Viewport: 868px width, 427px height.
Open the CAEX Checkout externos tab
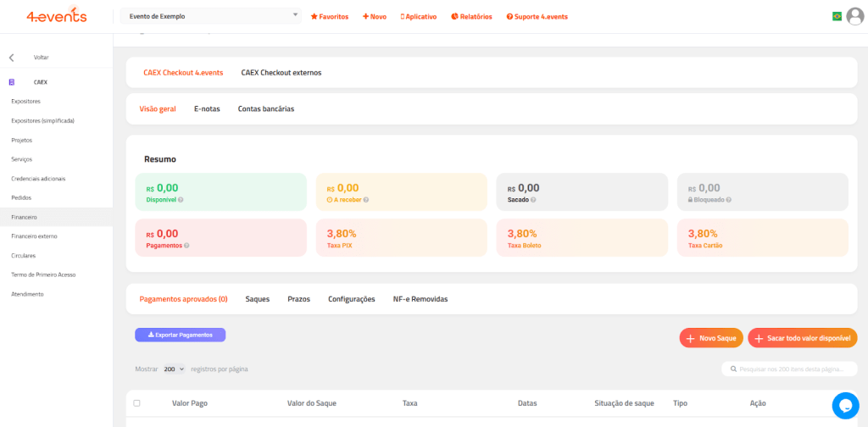(281, 73)
